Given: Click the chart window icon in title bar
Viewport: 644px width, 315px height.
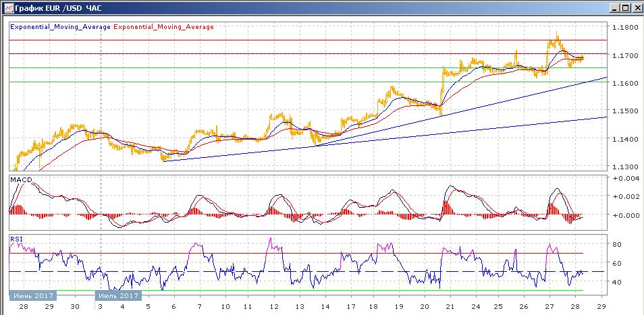Looking at the screenshot, I should 8,7.
